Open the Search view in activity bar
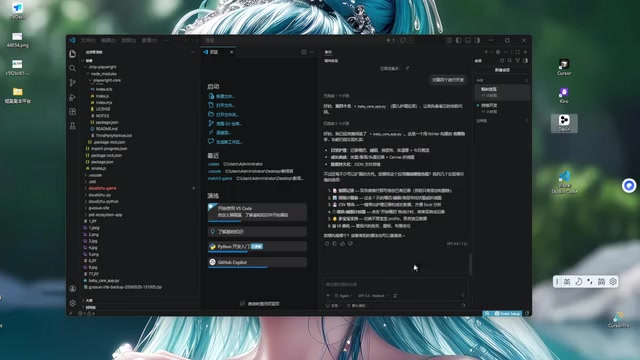The height and width of the screenshot is (360, 640). 73,68
